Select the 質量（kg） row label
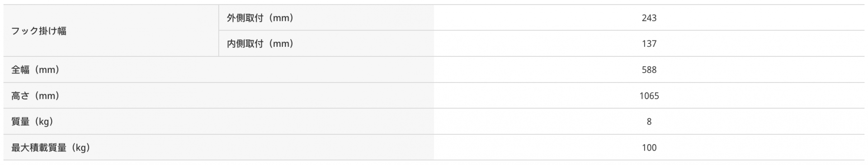The image size is (868, 165). tap(218, 121)
